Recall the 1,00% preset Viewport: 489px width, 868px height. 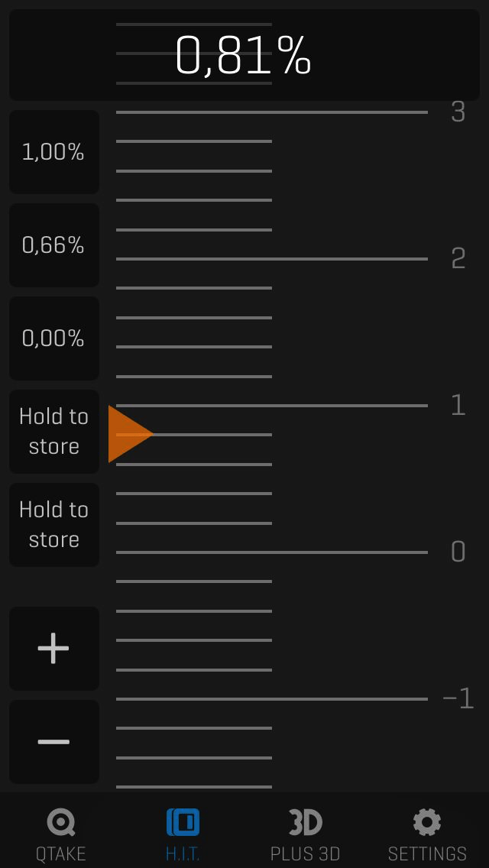click(53, 152)
